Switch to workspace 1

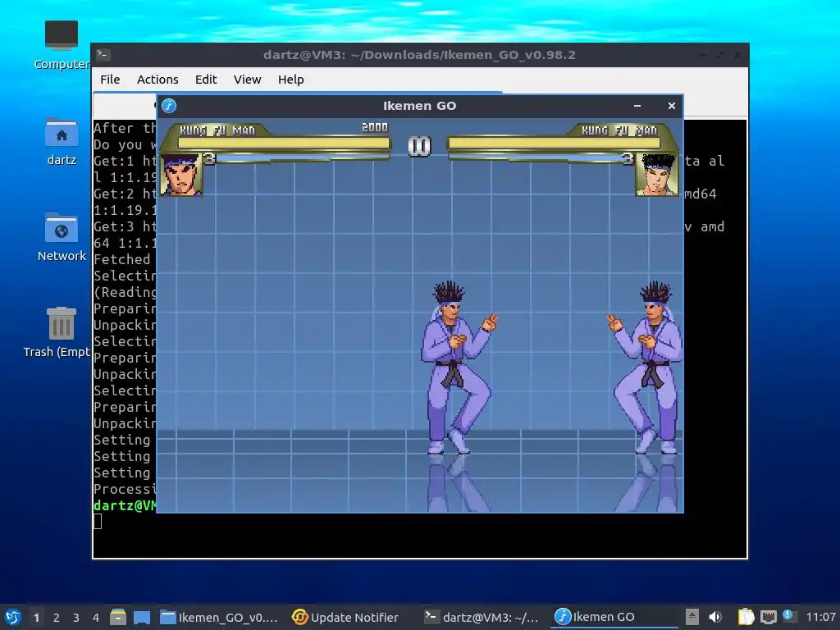(x=36, y=617)
